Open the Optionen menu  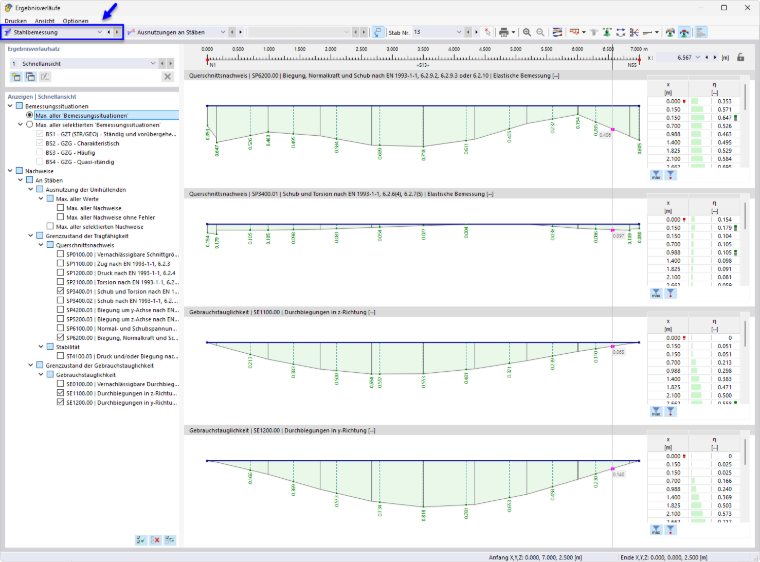pyautogui.click(x=75, y=21)
